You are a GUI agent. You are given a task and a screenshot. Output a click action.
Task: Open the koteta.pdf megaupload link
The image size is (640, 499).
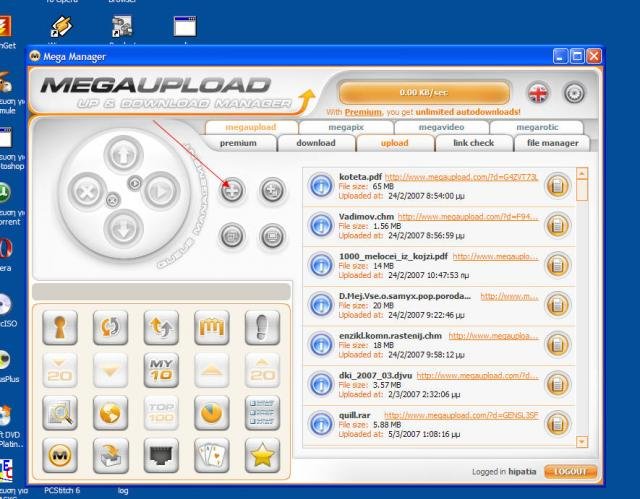tap(461, 177)
